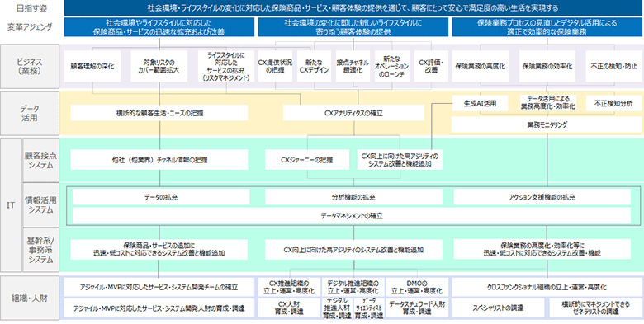
Task: Click the 情報活用システム row label
Action: click(x=41, y=204)
